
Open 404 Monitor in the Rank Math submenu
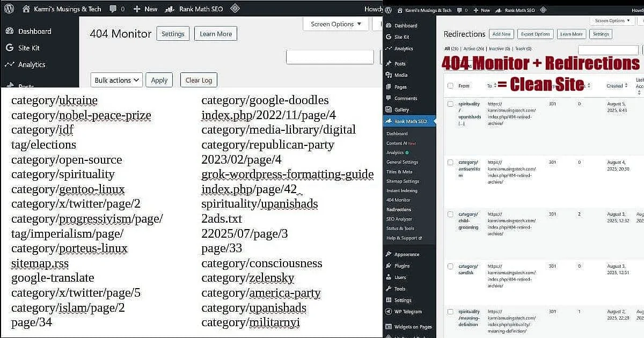point(398,200)
